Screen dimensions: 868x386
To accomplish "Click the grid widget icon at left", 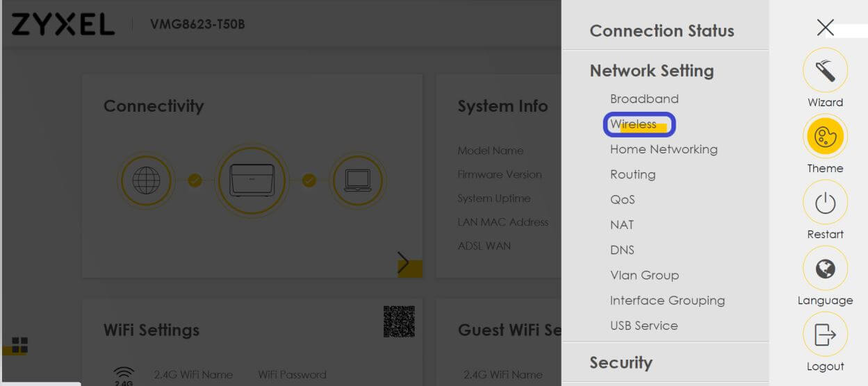I will click(19, 345).
